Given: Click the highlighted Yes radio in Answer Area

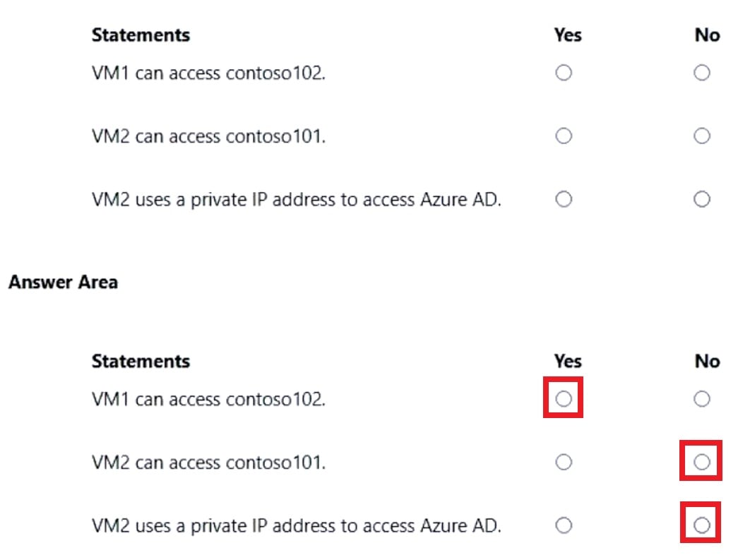Looking at the screenshot, I should pyautogui.click(x=564, y=398).
